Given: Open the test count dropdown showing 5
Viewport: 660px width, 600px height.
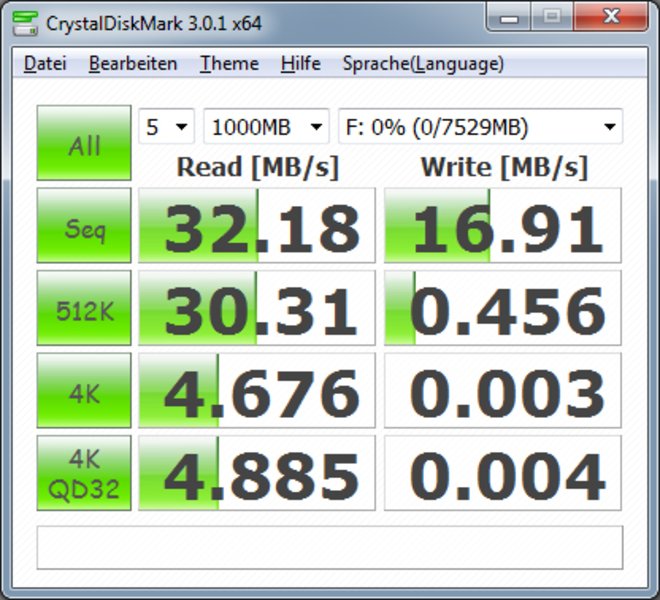Looking at the screenshot, I should (167, 126).
